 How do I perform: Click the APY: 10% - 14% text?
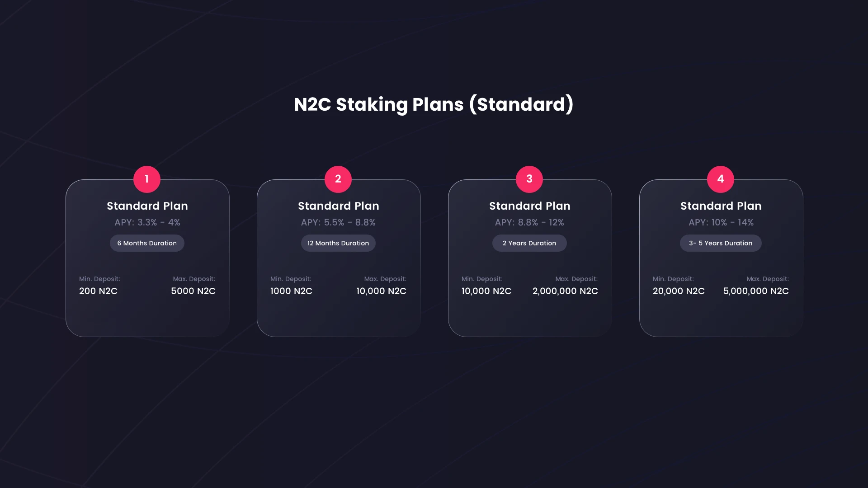pos(721,222)
